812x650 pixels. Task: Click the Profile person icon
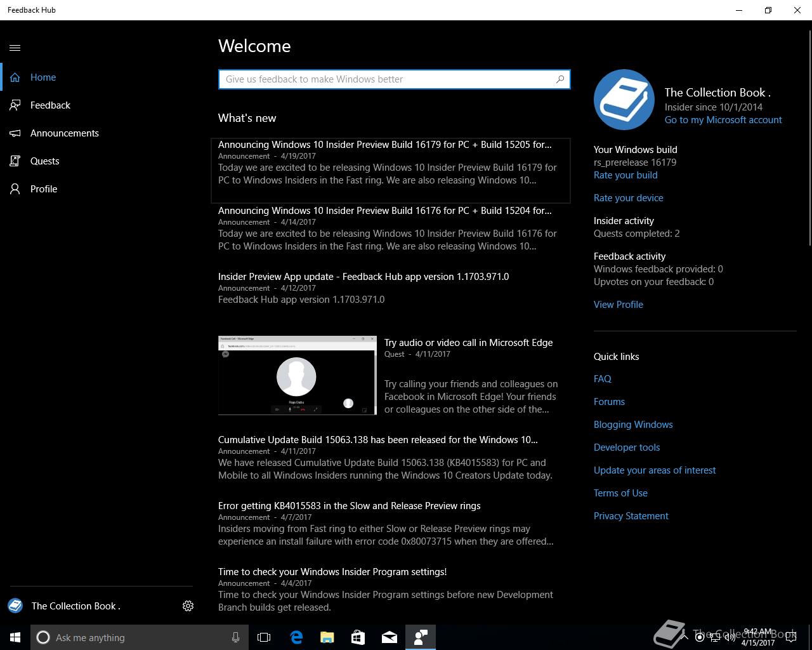click(x=15, y=189)
